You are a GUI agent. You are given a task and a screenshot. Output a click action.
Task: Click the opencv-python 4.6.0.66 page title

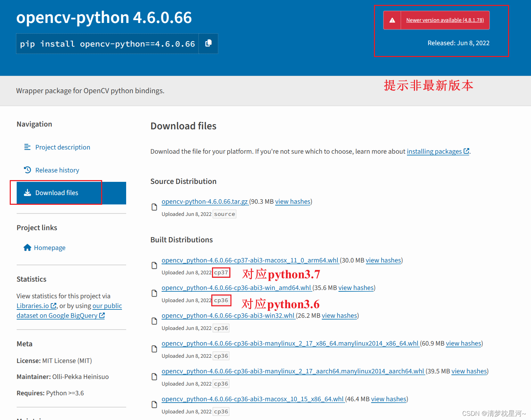tap(104, 17)
